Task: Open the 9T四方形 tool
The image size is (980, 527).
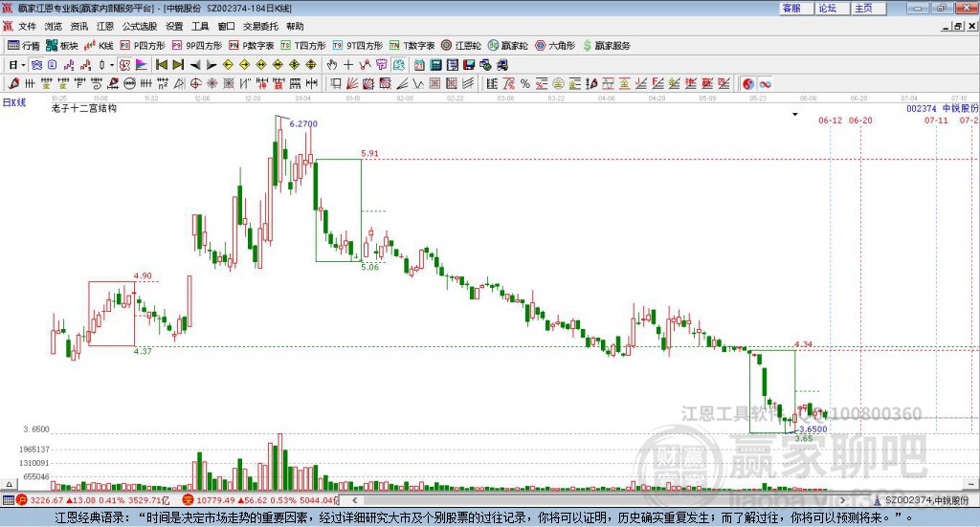Action: tap(358, 46)
